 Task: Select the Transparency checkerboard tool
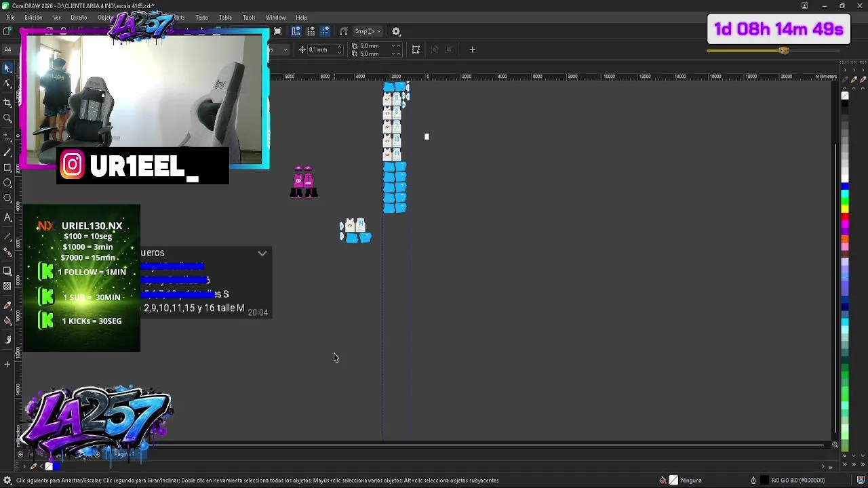point(7,286)
